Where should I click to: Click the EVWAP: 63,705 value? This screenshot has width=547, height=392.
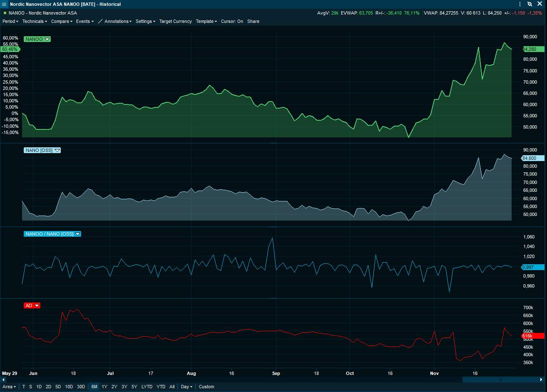357,13
